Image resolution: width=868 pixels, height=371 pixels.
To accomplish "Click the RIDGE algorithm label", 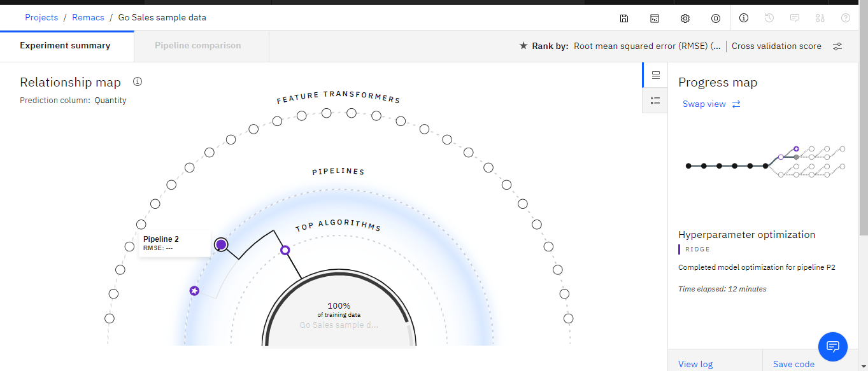I will point(697,249).
